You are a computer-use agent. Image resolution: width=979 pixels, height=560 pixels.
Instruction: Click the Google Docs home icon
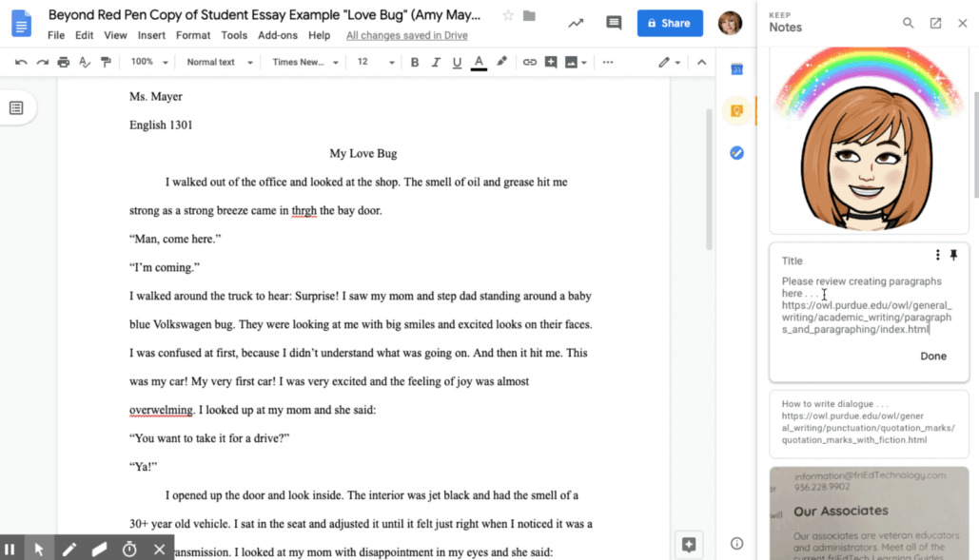[x=21, y=24]
